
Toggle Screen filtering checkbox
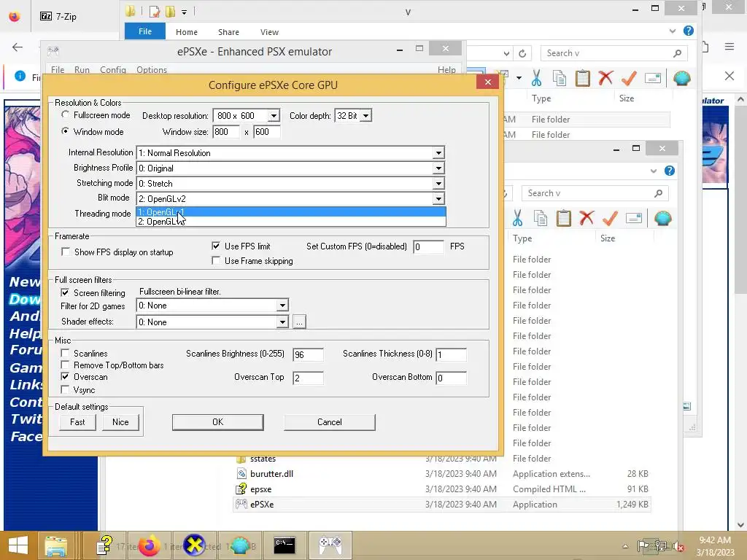65,292
